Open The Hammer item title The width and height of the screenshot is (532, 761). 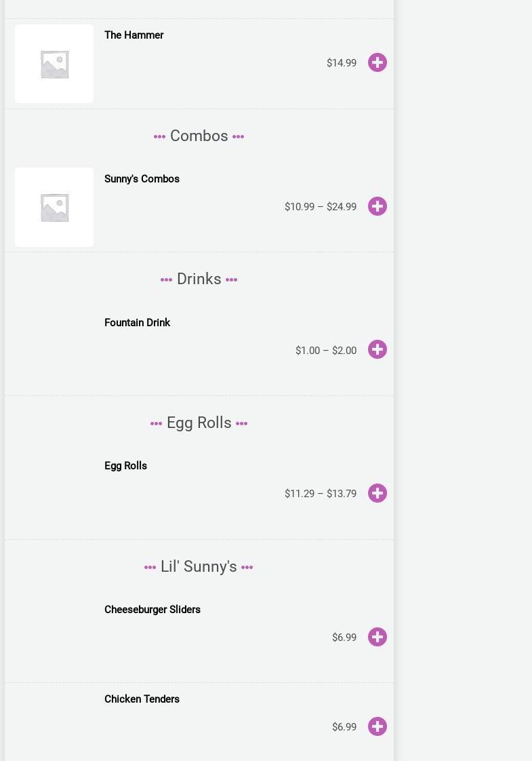click(134, 35)
